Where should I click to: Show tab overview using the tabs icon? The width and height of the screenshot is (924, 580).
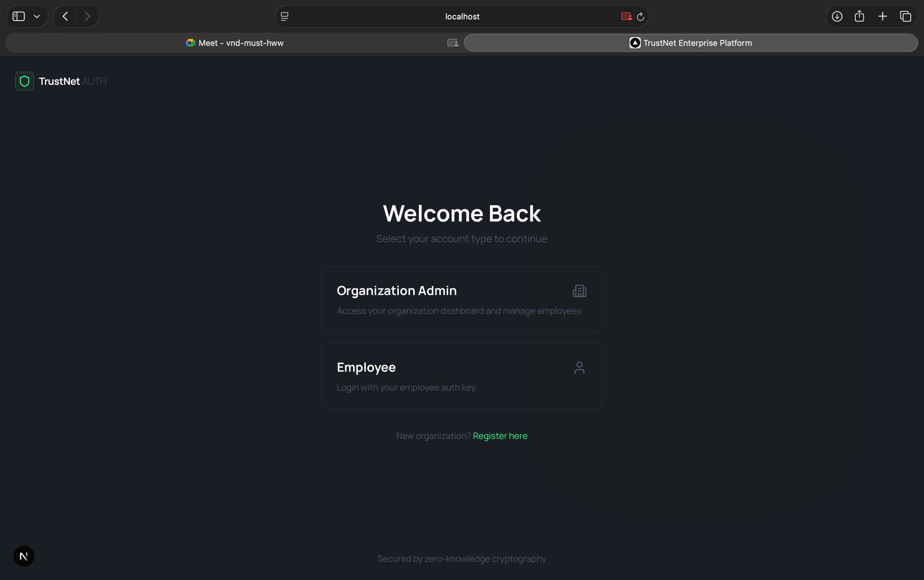pos(906,16)
